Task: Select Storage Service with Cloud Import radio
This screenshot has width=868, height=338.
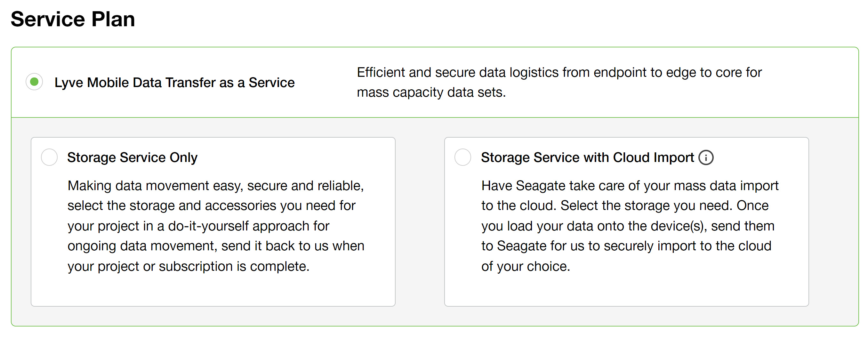Action: click(x=462, y=157)
